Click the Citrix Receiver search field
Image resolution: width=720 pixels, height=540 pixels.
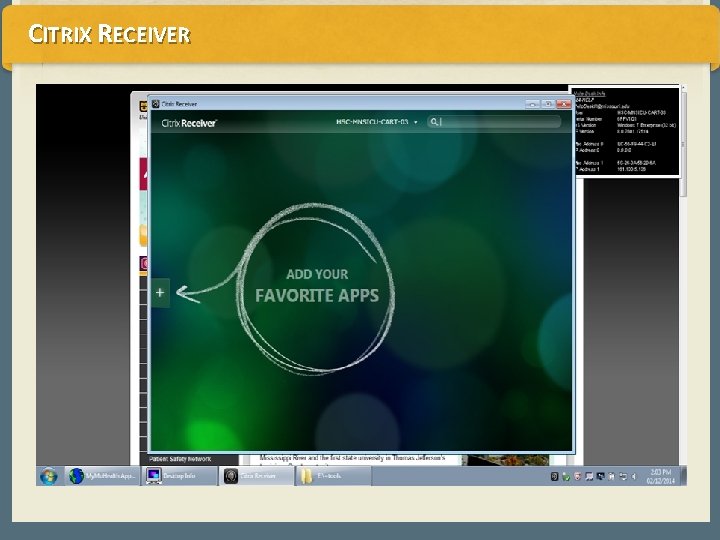(494, 122)
